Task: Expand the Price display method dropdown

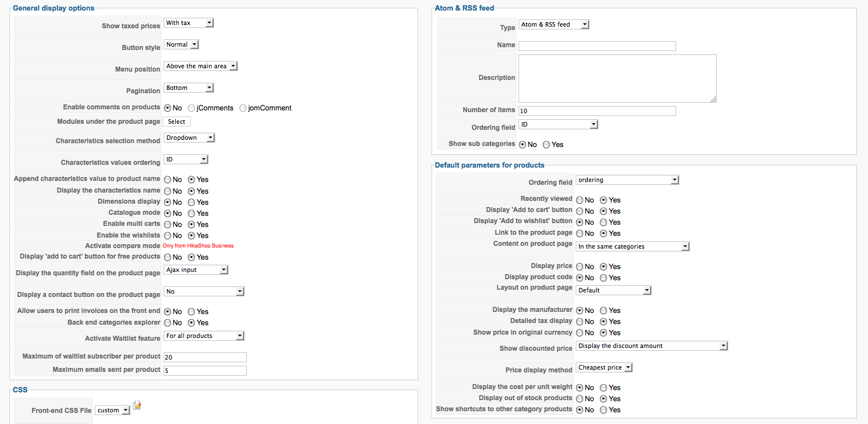Action: click(604, 367)
